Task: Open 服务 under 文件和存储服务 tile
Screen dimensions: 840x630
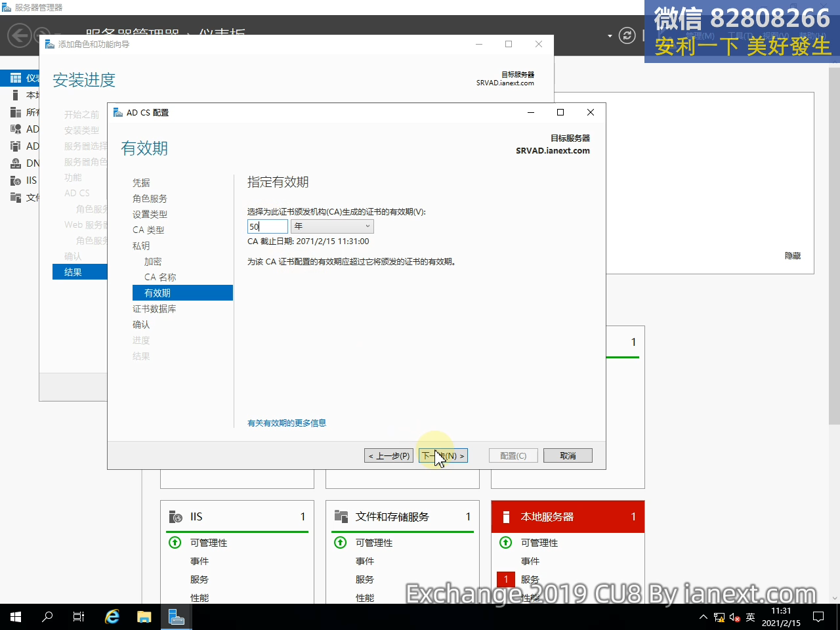Action: tap(365, 579)
